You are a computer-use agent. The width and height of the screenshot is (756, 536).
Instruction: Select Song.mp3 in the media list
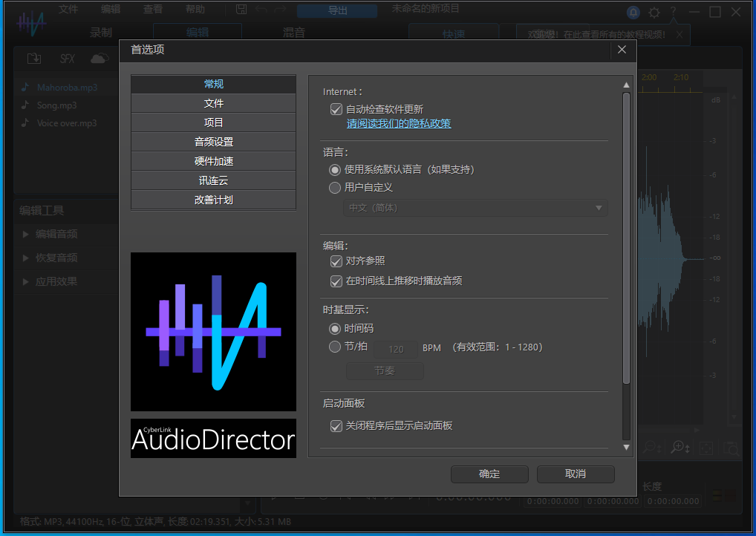tap(56, 105)
